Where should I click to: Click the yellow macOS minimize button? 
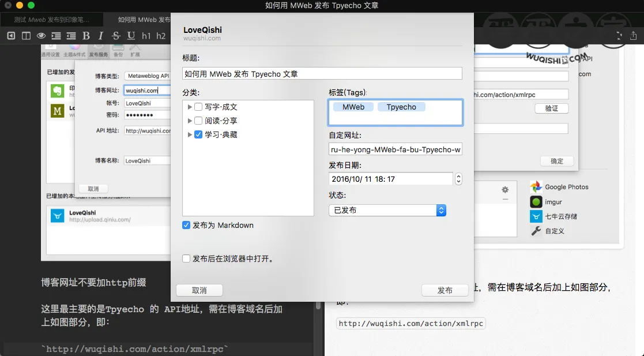pyautogui.click(x=19, y=5)
